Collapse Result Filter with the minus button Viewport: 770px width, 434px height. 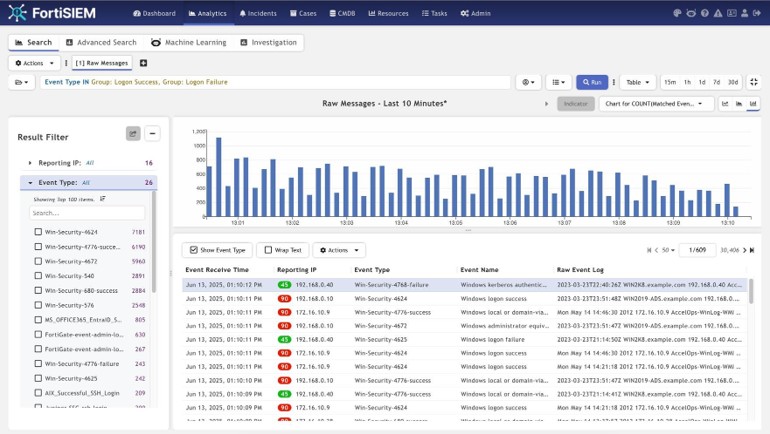(153, 133)
